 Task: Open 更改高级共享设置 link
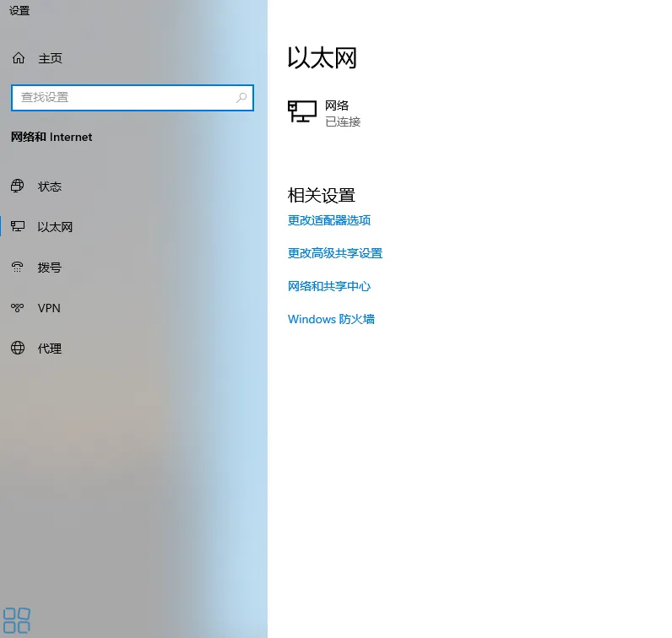335,253
